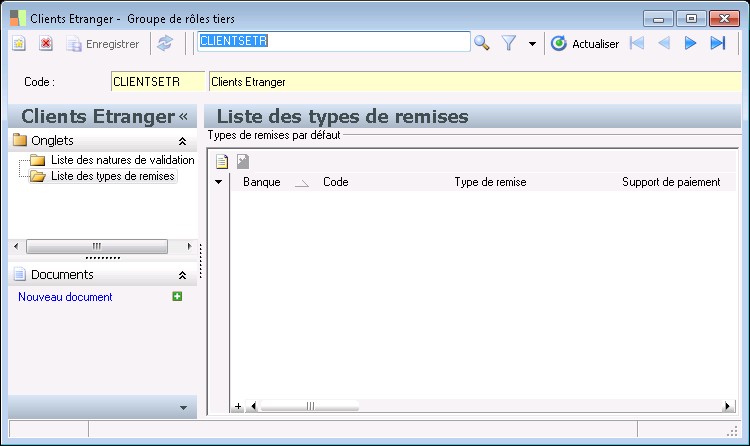Click the Enregistrer save button
The image size is (750, 446).
103,44
